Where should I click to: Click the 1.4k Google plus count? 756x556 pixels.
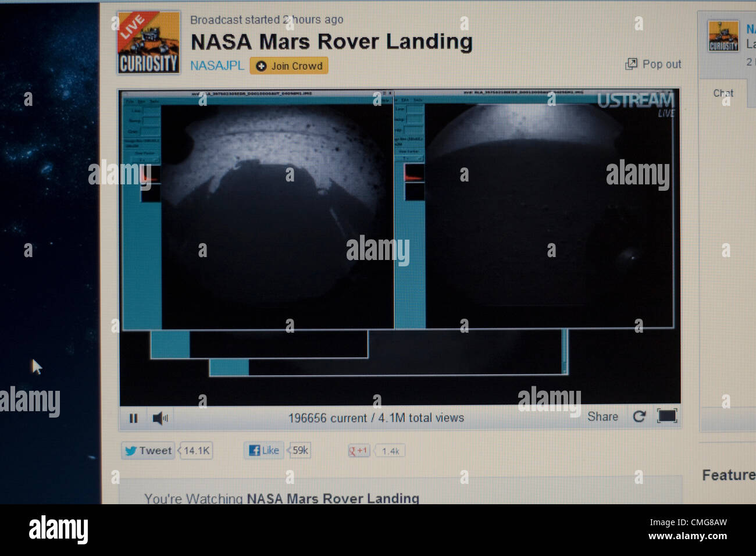tap(390, 451)
